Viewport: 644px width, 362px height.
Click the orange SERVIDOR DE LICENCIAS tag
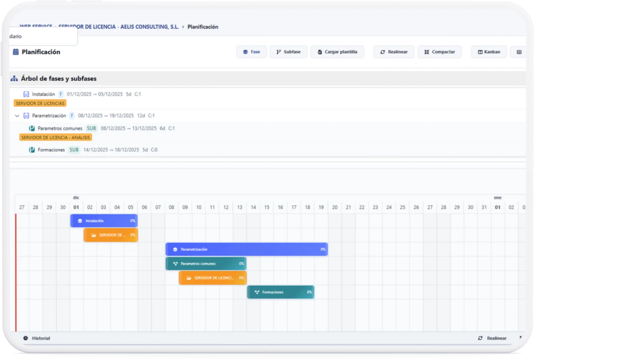[40, 103]
